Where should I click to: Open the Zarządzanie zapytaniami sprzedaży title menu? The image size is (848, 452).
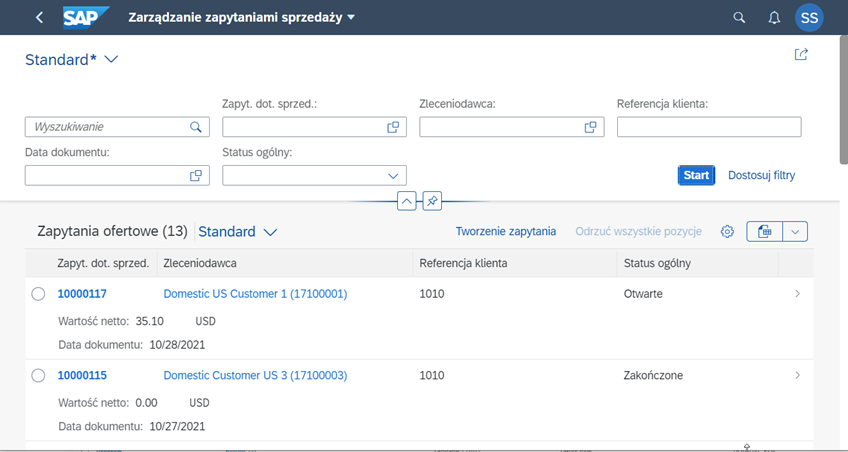(x=242, y=17)
